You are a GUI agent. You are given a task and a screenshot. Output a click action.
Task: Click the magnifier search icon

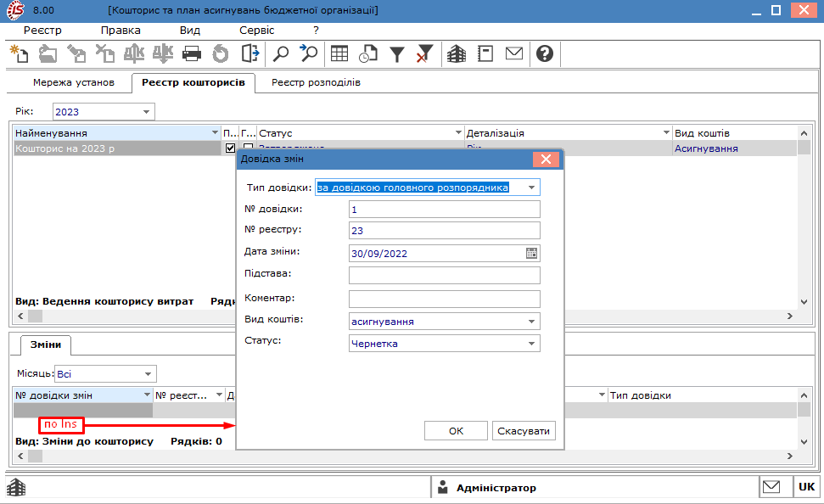(281, 53)
